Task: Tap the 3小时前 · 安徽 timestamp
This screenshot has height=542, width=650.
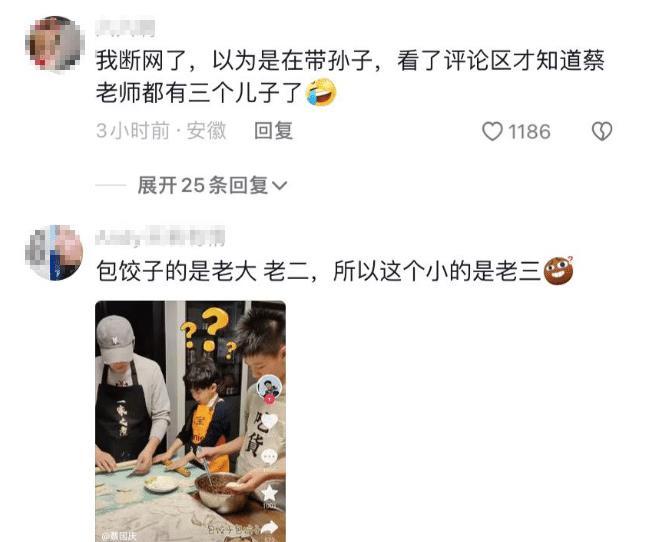Action: 161,131
